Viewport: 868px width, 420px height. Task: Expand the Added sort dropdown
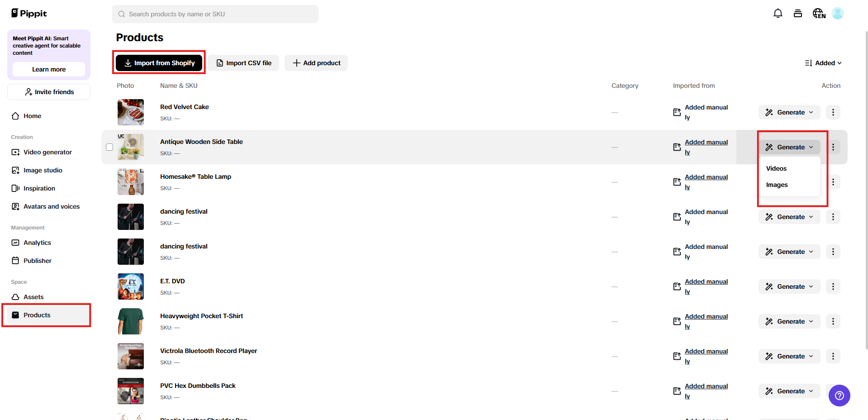tap(823, 63)
